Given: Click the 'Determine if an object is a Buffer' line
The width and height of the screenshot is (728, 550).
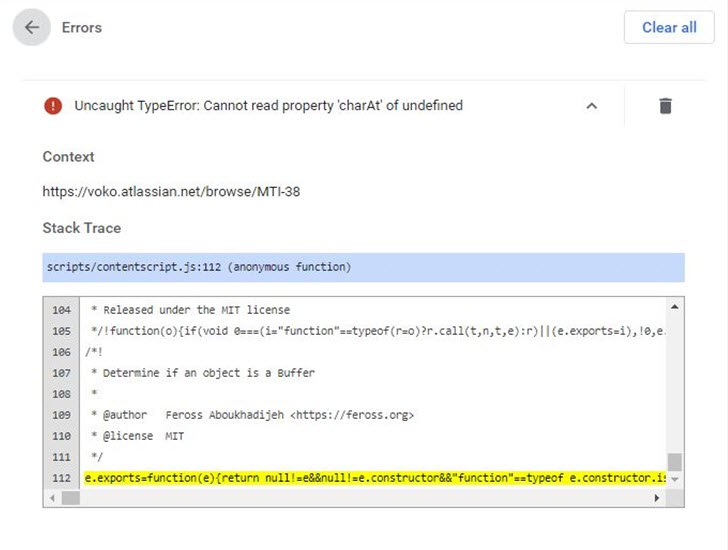Looking at the screenshot, I should (209, 373).
